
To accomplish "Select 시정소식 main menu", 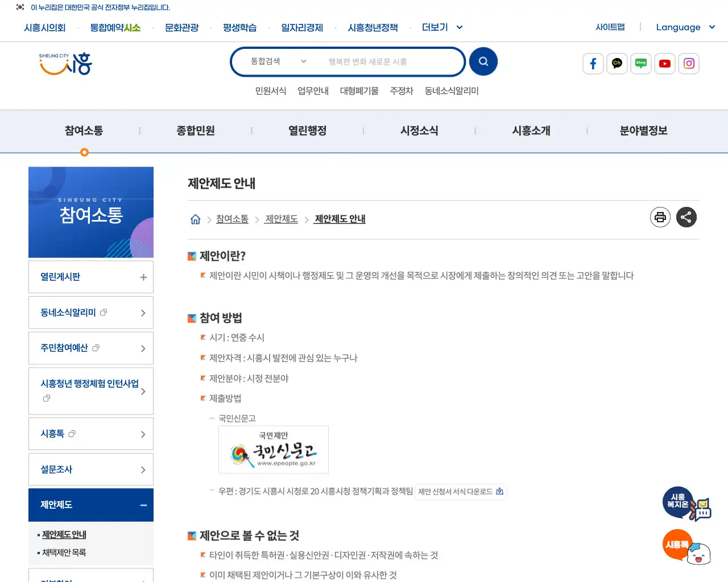I will [x=419, y=131].
